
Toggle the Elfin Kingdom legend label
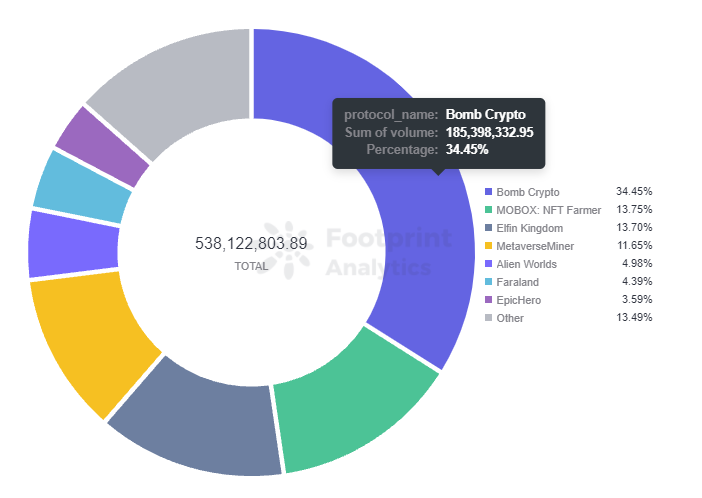point(531,228)
